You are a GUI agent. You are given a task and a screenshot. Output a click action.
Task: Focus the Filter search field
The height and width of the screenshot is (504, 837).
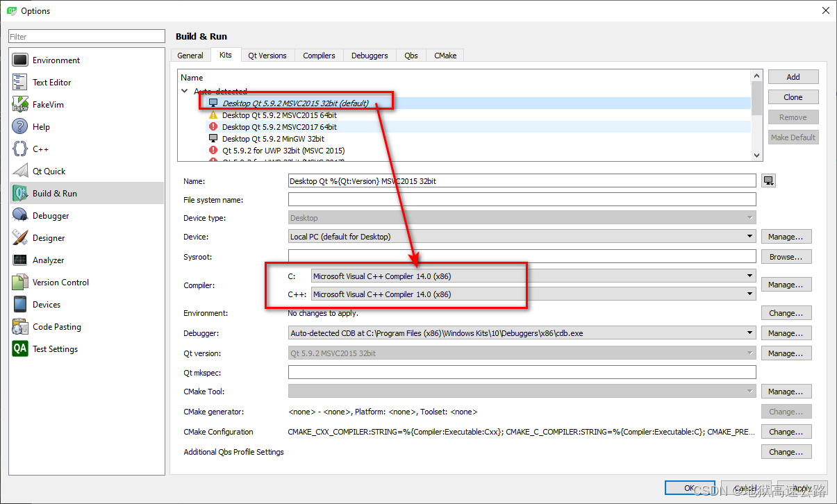click(85, 36)
